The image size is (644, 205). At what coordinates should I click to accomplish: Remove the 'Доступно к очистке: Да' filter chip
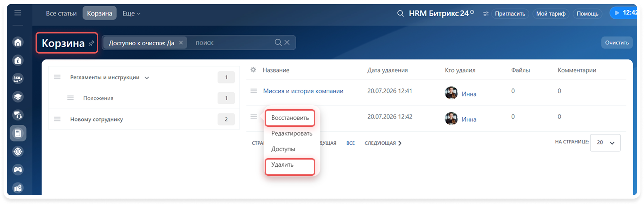[x=181, y=43]
